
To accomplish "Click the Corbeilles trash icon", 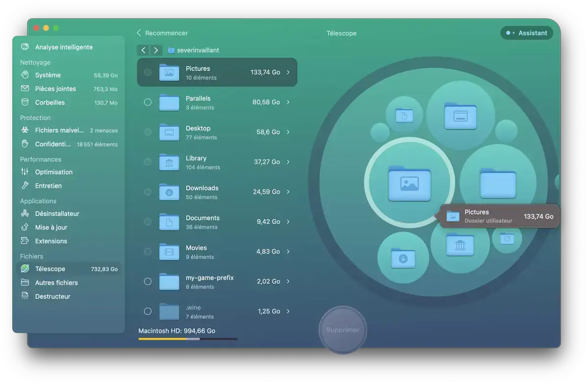I will [x=25, y=102].
